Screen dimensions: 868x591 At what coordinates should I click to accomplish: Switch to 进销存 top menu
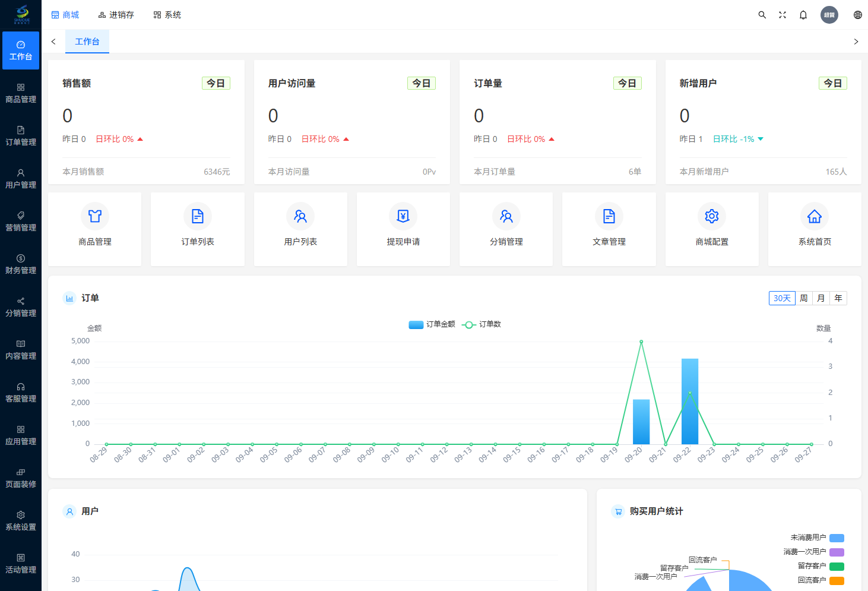coord(116,15)
